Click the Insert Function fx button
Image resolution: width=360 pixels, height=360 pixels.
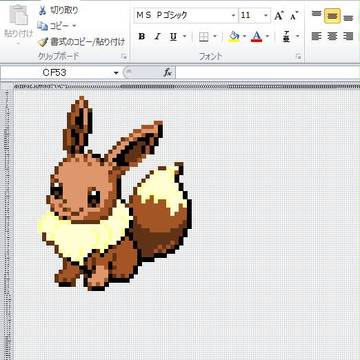tap(167, 73)
